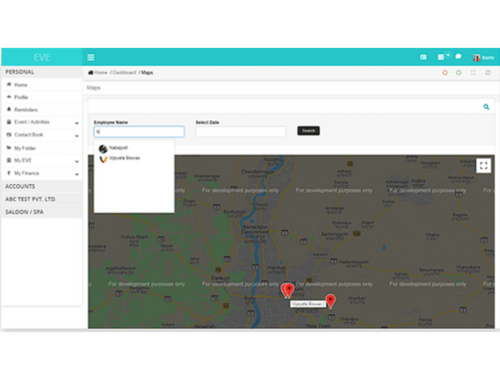
Task: Click the EVE logo
Action: (x=42, y=57)
